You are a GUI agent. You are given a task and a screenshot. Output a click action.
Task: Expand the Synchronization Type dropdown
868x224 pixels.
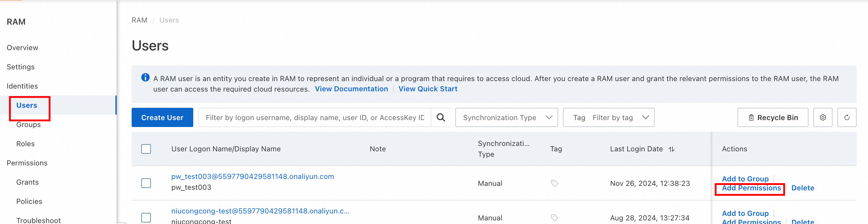coord(506,118)
